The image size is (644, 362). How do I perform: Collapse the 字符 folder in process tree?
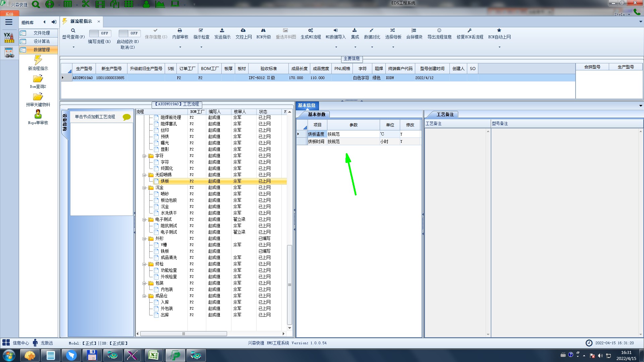144,156
